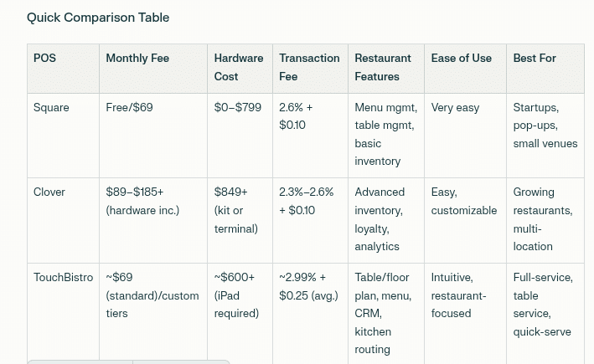This screenshot has width=594, height=364.
Task: Click Clover's $849+ kit or terminal cell
Action: point(240,221)
